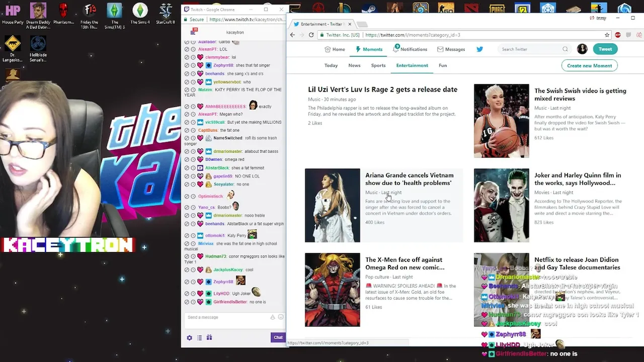Viewport: 644px width, 362px height.
Task: Click the Tweet button
Action: coord(605,49)
